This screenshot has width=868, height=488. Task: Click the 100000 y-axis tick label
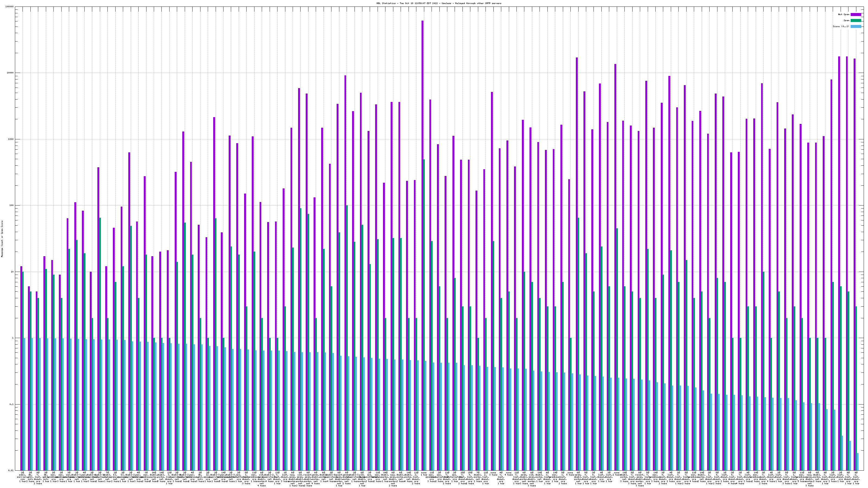pyautogui.click(x=9, y=7)
